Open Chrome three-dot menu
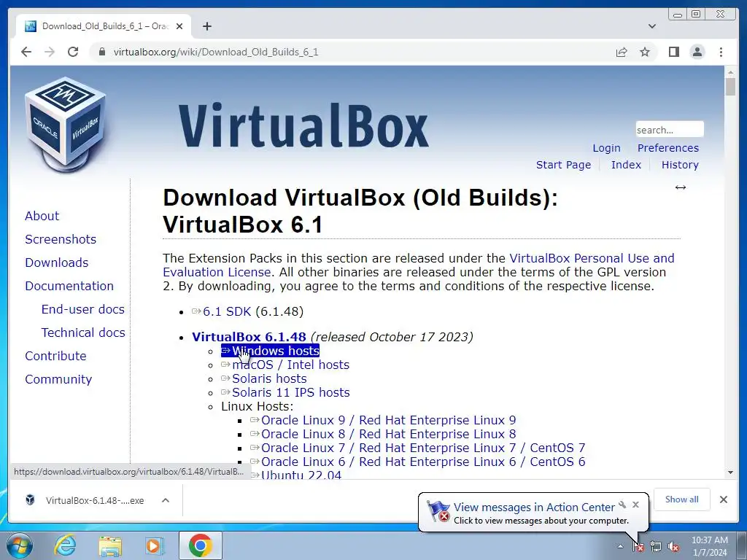Screen dimensions: 747x560 (721, 52)
